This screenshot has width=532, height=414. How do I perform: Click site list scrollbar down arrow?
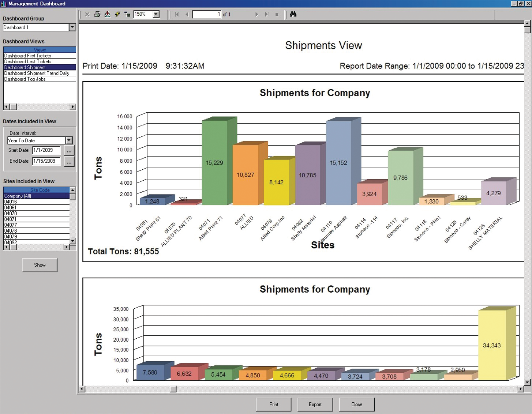(72, 241)
